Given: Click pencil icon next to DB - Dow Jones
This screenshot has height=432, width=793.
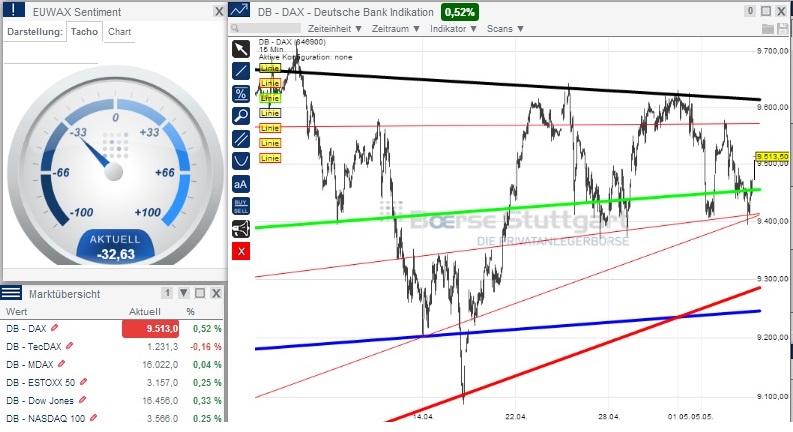Looking at the screenshot, I should pyautogui.click(x=82, y=400).
